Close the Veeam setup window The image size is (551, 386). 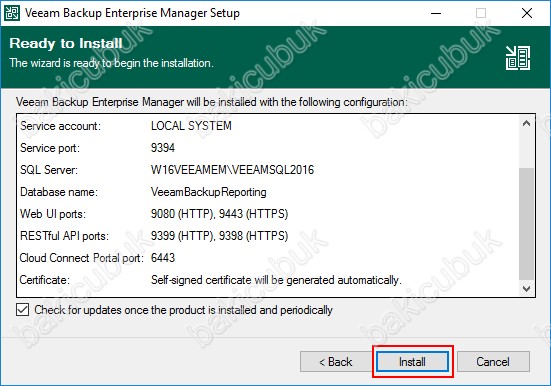(527, 13)
